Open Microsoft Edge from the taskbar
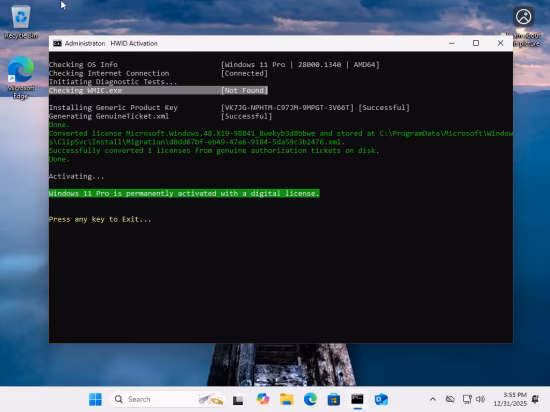 [x=310, y=399]
